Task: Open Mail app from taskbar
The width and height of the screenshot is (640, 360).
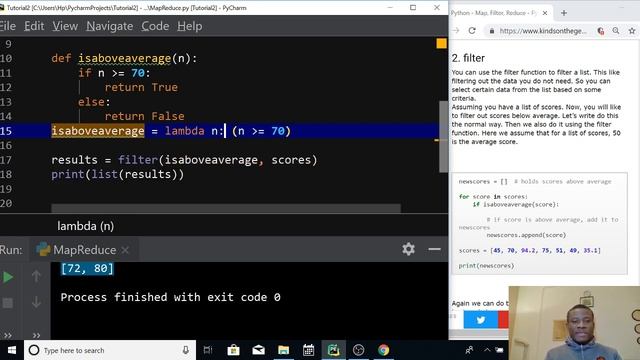Action: tap(258, 350)
